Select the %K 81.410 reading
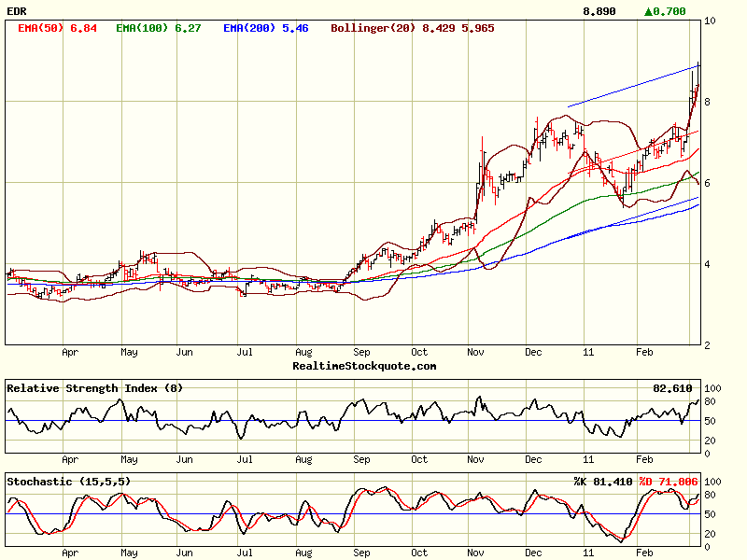This screenshot has width=747, height=560. tap(603, 482)
